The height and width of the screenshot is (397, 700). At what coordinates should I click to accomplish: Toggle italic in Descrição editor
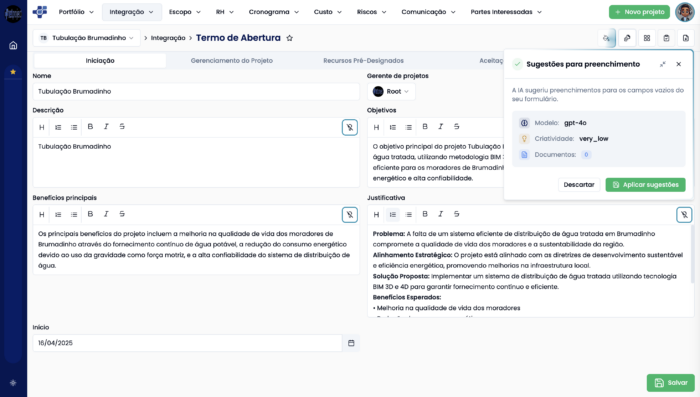pyautogui.click(x=106, y=127)
